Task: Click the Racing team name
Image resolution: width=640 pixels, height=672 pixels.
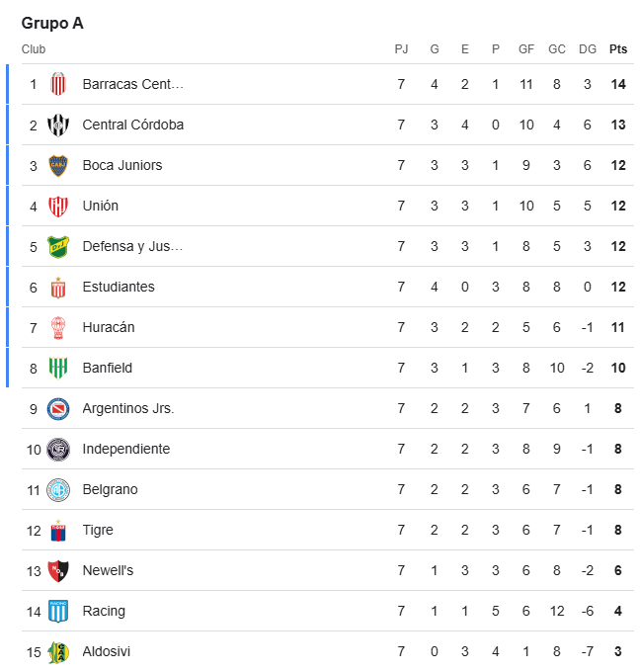Action: tap(104, 611)
